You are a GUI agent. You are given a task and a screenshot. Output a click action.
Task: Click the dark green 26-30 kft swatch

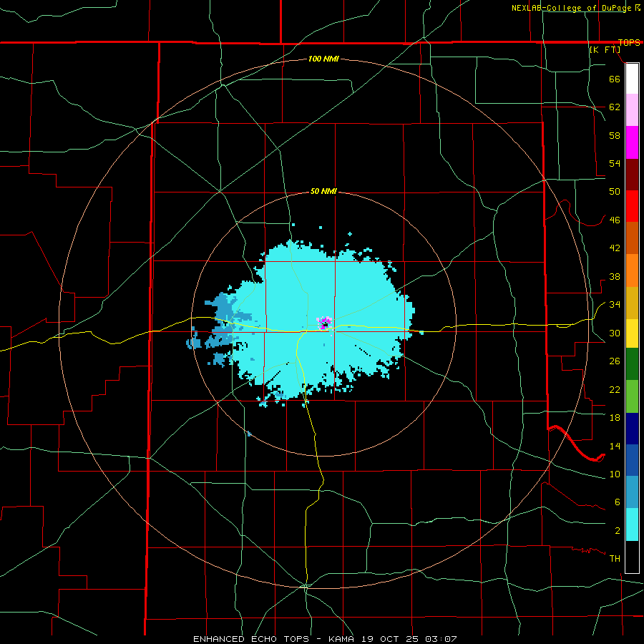click(632, 364)
